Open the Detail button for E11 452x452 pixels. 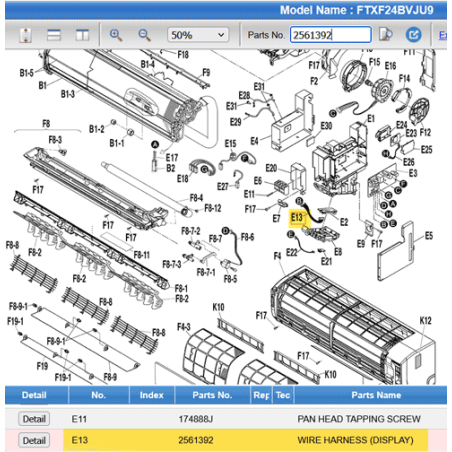[x=34, y=419]
